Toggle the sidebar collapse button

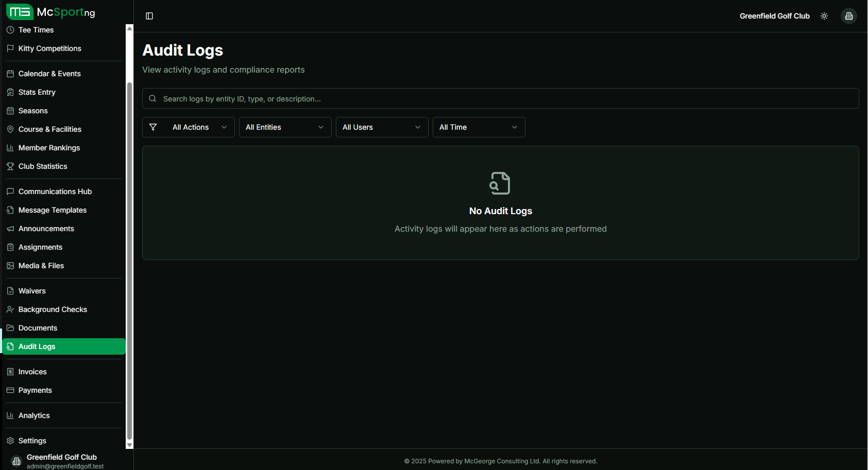pyautogui.click(x=149, y=16)
